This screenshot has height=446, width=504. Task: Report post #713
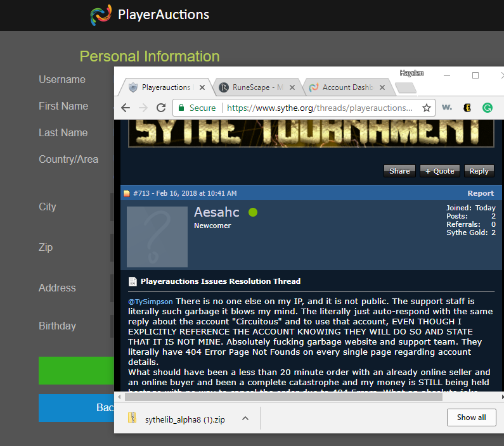click(x=480, y=193)
